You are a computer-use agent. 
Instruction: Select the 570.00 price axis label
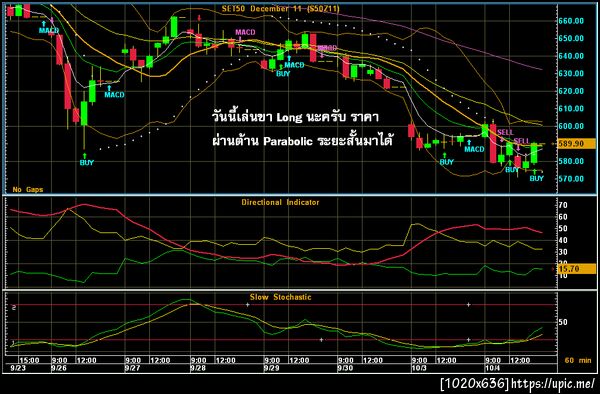571,179
